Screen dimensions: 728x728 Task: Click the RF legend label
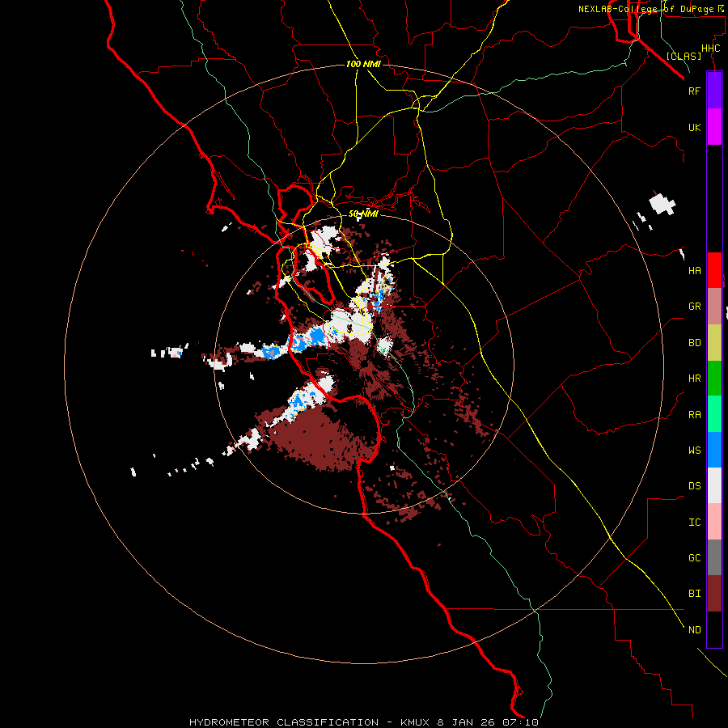click(694, 91)
